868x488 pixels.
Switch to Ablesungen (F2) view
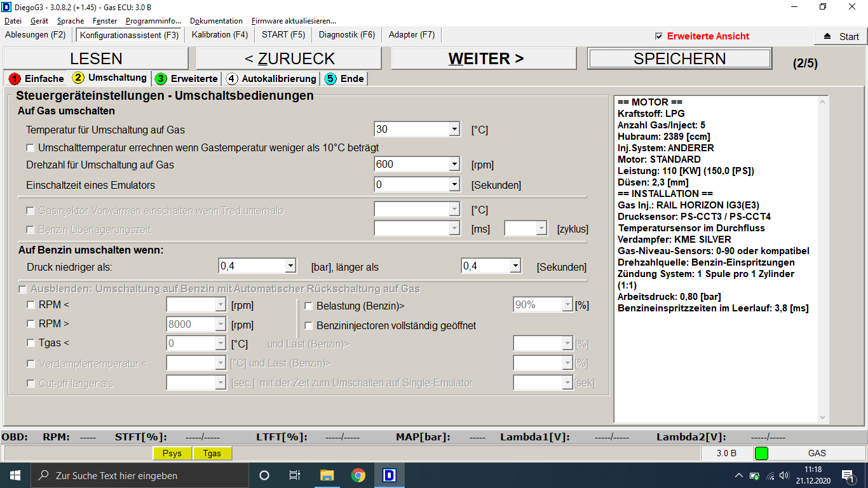click(x=36, y=35)
